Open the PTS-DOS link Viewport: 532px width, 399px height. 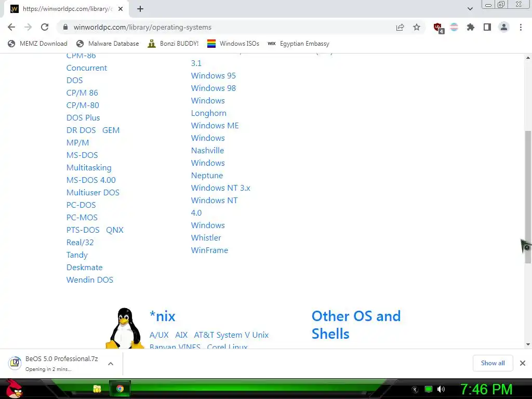(83, 230)
